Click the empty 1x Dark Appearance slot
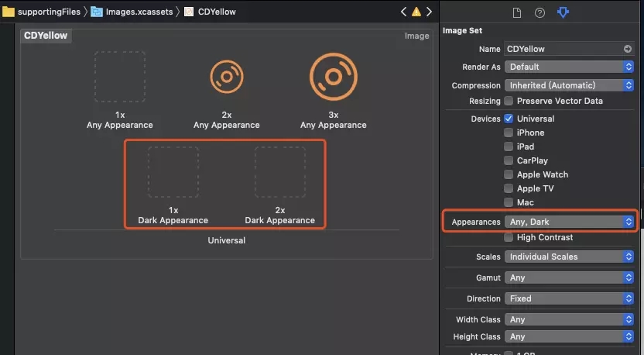Image resolution: width=644 pixels, height=355 pixels. (173, 172)
